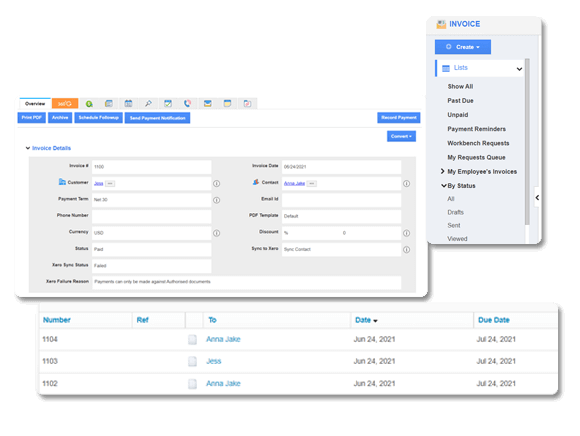Open the pushpin tab icon
The height and width of the screenshot is (436, 580).
[148, 104]
